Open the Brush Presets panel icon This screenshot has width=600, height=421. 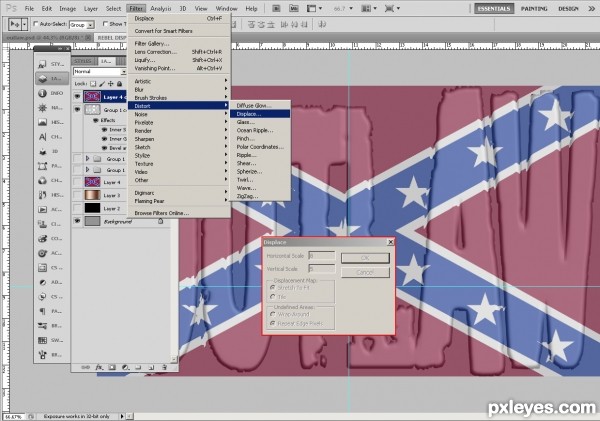pos(42,326)
